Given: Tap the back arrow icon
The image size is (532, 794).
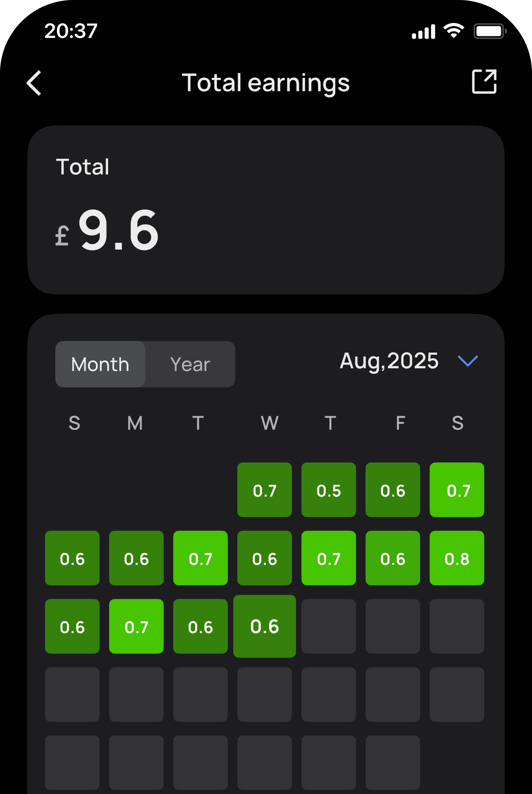Looking at the screenshot, I should (x=34, y=83).
